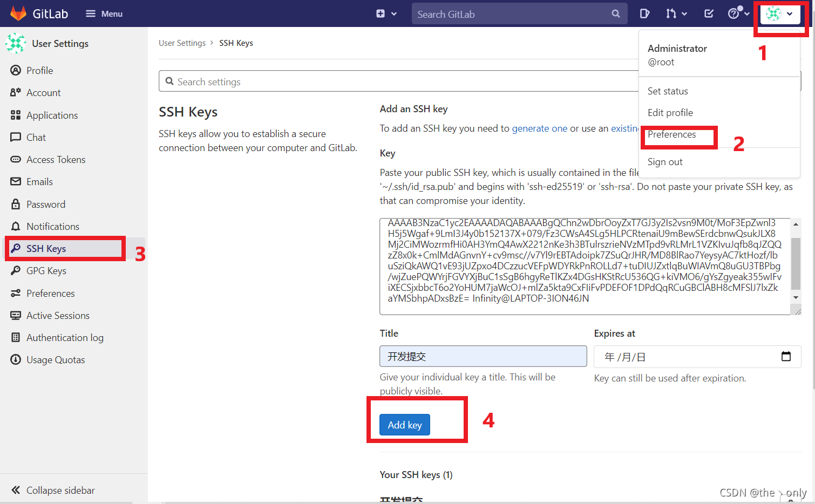Choose Sign out from the dropdown menu
The height and width of the screenshot is (504, 815).
coord(664,161)
